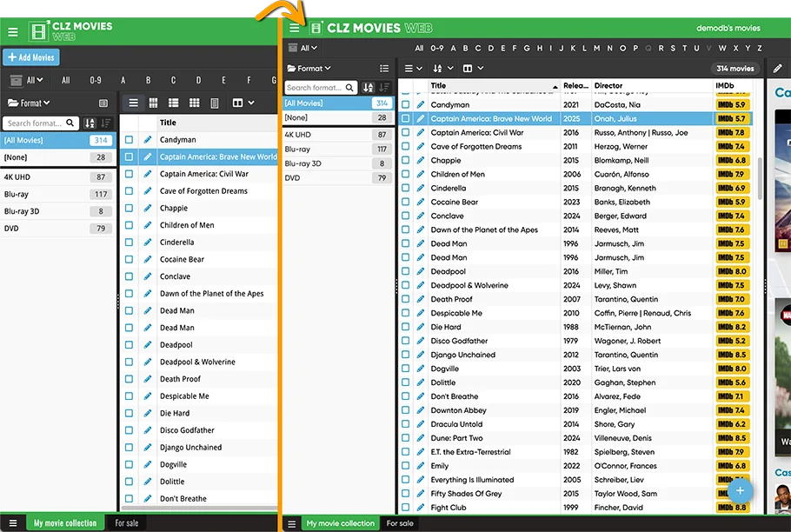Click the Add Movies button
This screenshot has height=532, width=791.
31,57
